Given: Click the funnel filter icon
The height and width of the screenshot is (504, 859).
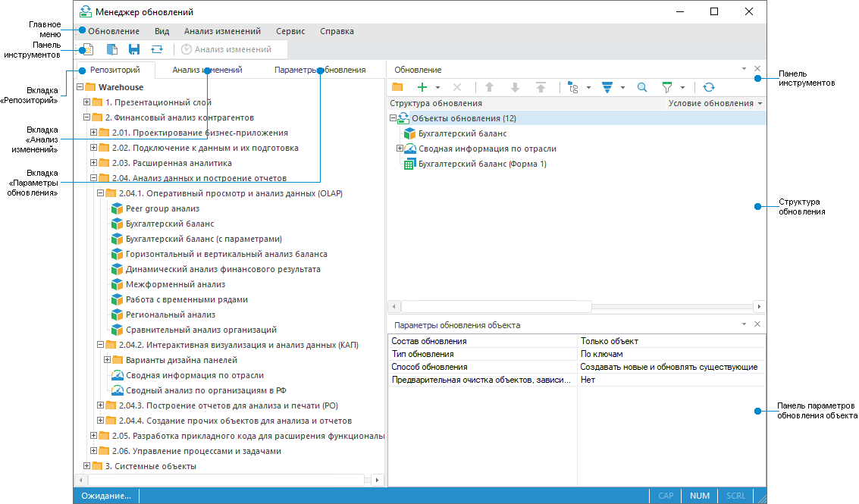Looking at the screenshot, I should [667, 88].
